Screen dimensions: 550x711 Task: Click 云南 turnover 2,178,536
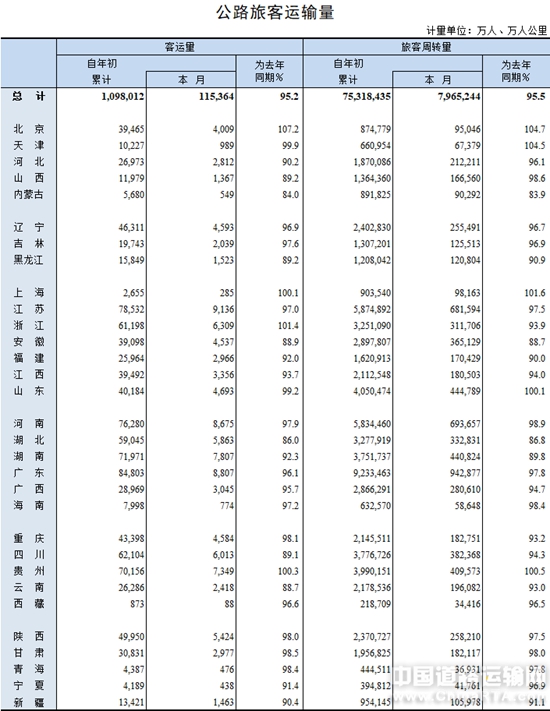tap(372, 587)
